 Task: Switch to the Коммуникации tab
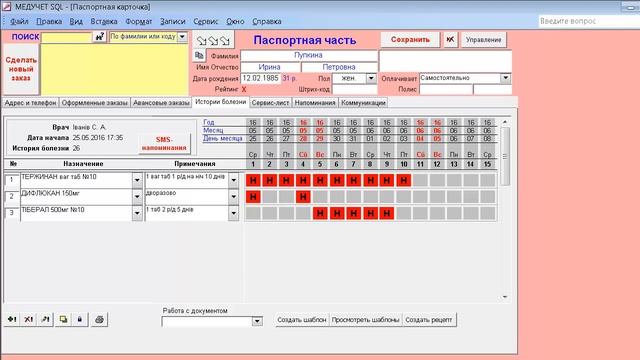coord(363,103)
